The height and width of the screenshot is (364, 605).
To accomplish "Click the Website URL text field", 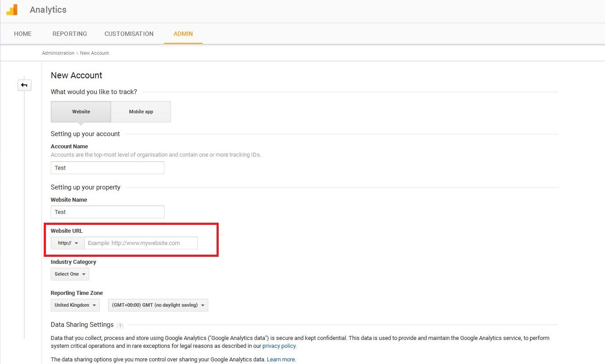I will point(141,243).
